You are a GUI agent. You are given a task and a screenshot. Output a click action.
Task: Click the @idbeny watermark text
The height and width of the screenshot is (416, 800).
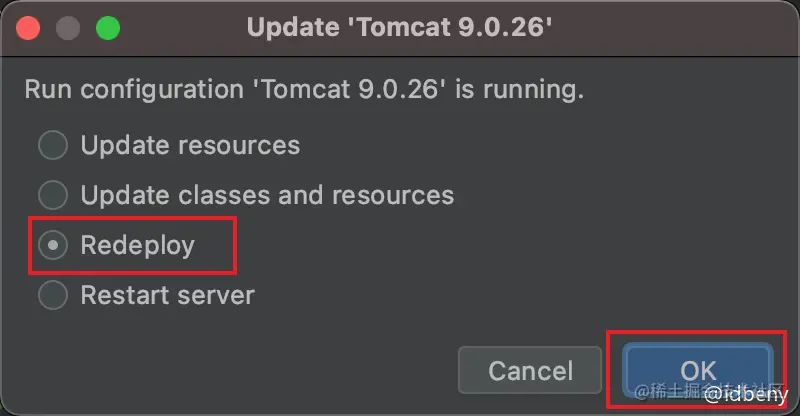click(746, 395)
